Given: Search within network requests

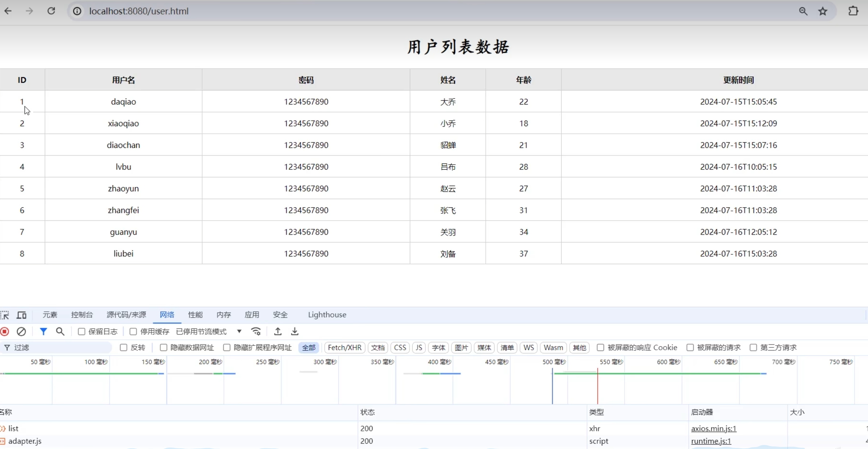Looking at the screenshot, I should (60, 331).
